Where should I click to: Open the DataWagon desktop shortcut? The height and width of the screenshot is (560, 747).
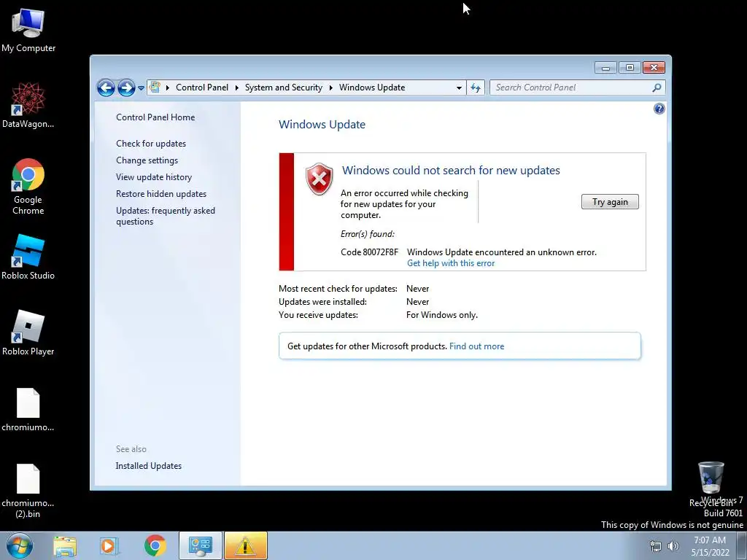click(x=28, y=105)
